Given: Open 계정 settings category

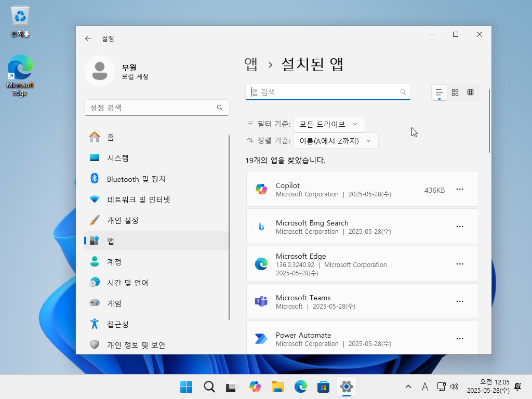Looking at the screenshot, I should click(x=156, y=262).
